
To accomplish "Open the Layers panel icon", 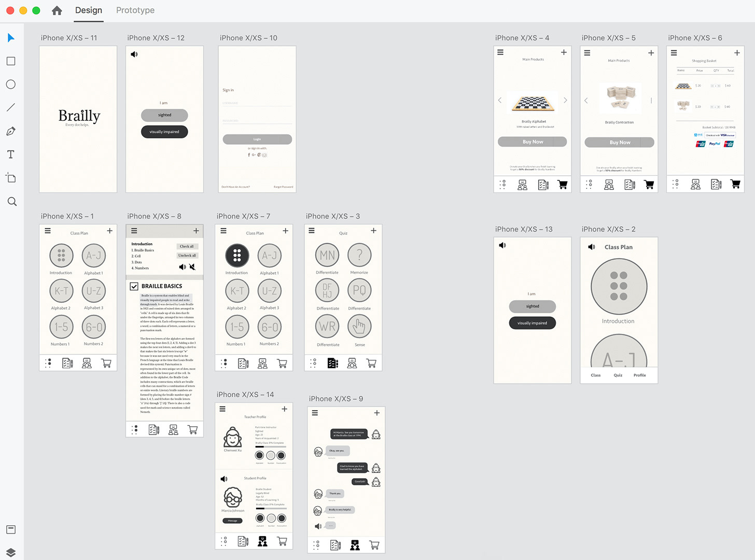I will click(x=11, y=552).
